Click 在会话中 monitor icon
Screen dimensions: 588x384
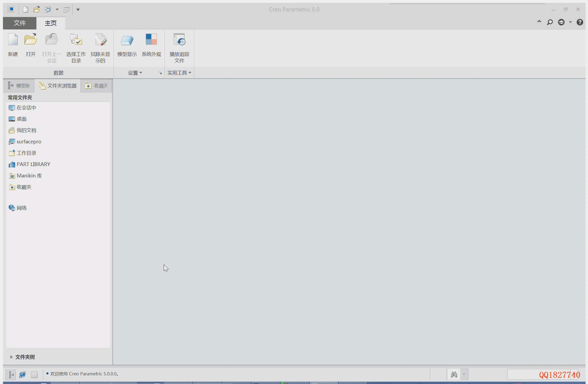point(12,108)
